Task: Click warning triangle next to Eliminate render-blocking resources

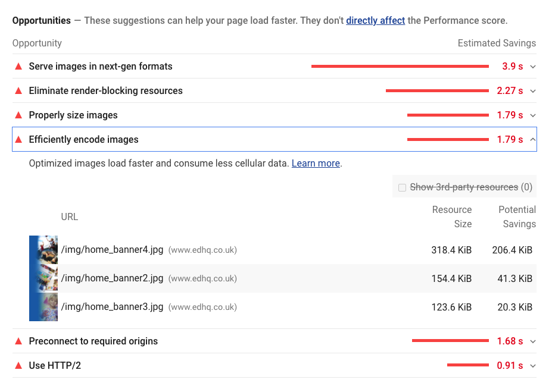Action: point(18,90)
